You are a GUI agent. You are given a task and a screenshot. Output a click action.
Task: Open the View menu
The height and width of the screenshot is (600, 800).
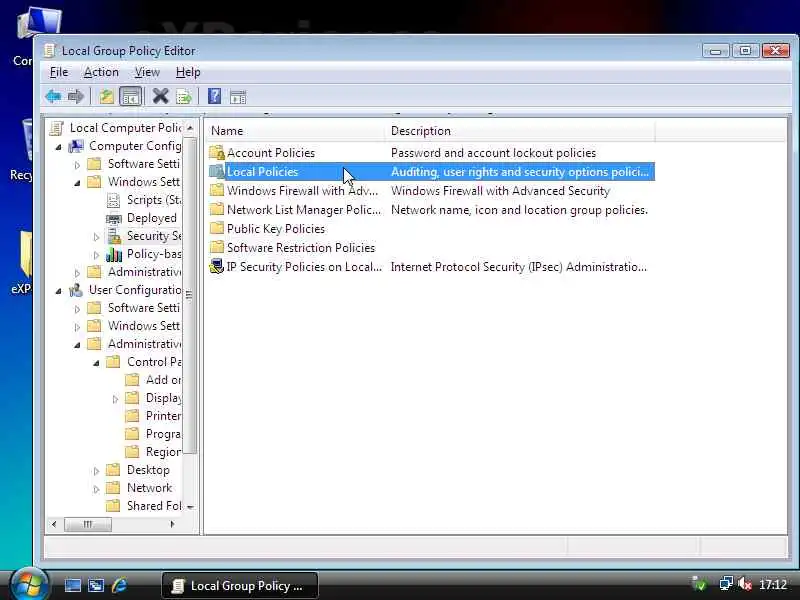tap(147, 72)
